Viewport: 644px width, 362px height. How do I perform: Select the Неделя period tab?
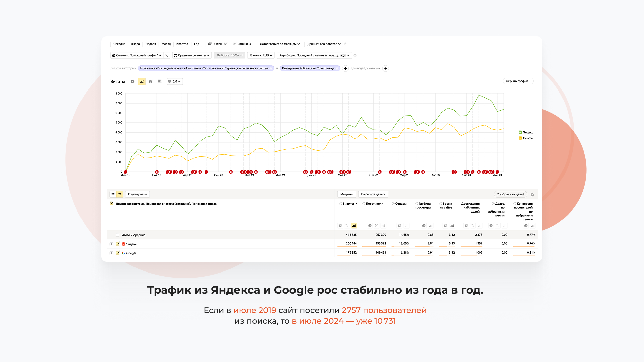(150, 44)
